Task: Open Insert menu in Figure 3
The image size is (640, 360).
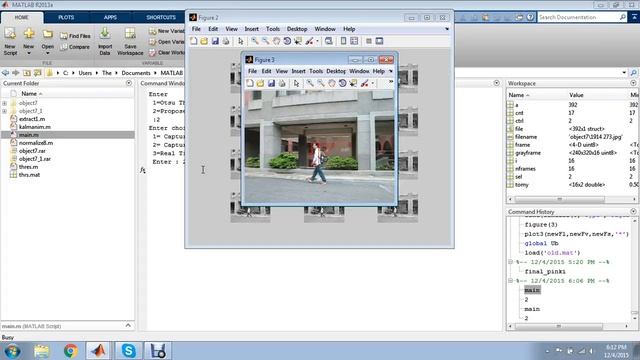Action: [x=298, y=71]
